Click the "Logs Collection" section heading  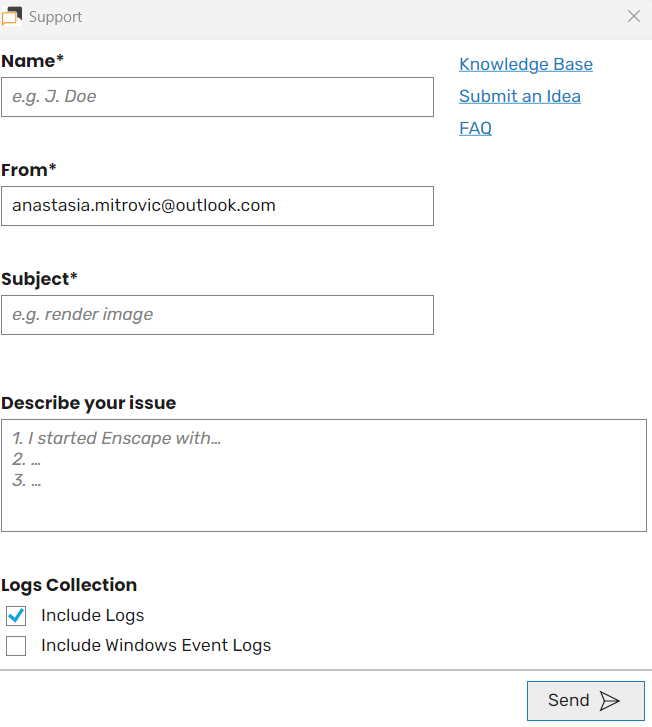(69, 585)
